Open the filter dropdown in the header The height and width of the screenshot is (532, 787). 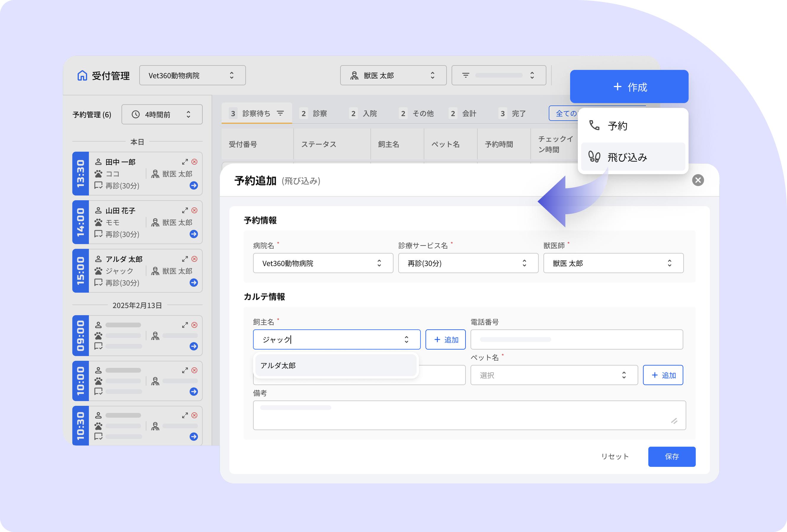pyautogui.click(x=499, y=75)
